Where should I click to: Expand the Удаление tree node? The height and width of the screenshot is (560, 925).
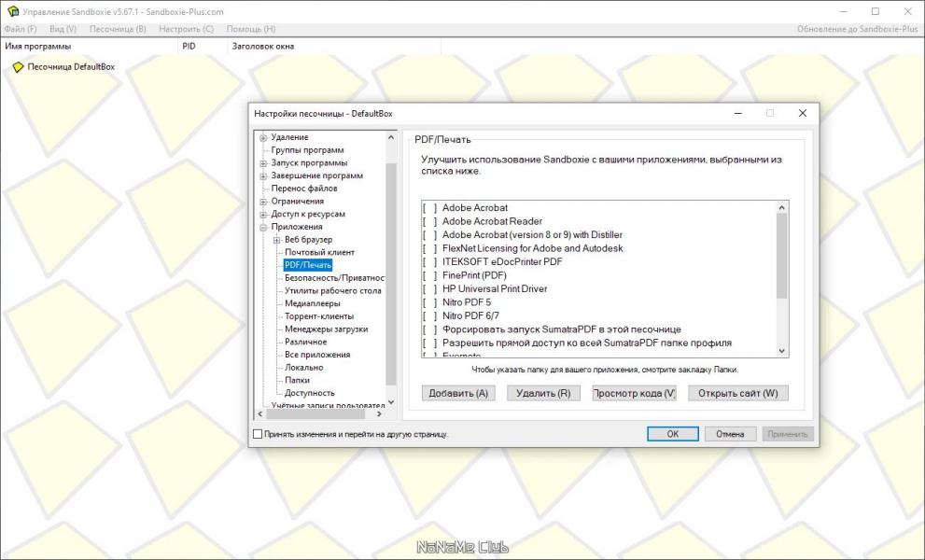coord(264,137)
